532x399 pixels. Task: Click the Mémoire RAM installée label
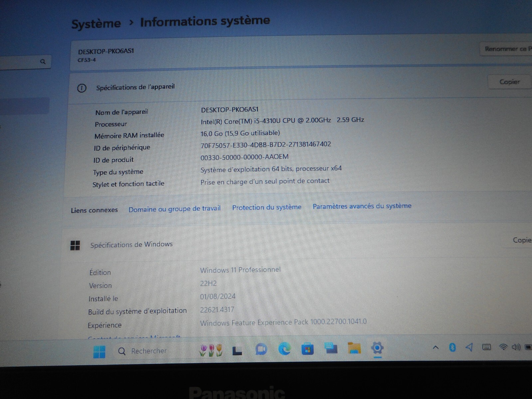pos(129,136)
